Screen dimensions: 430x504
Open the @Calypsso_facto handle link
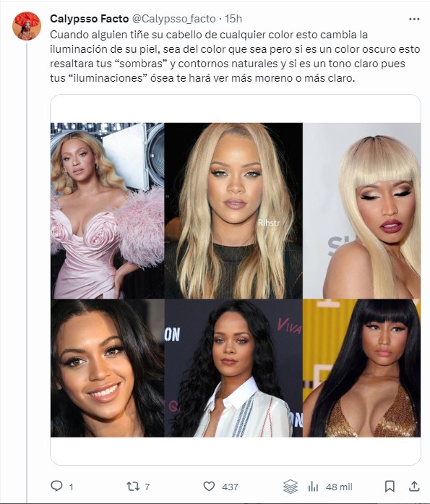pyautogui.click(x=173, y=19)
